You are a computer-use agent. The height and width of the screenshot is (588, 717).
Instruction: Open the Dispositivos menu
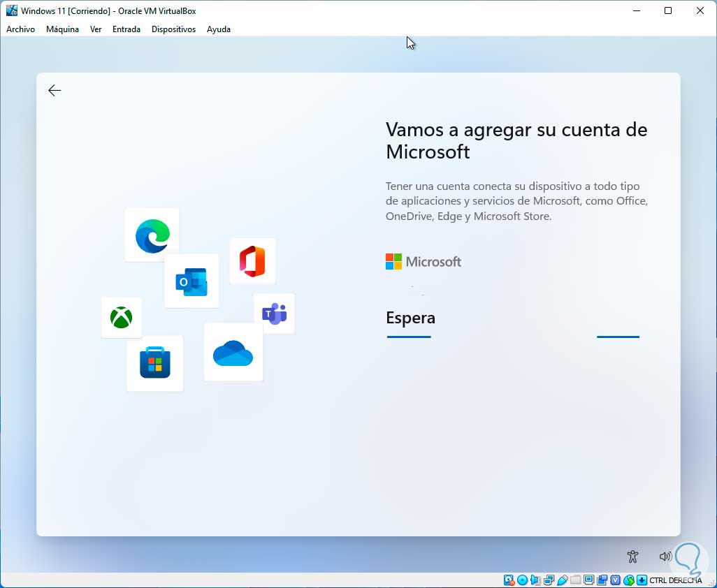tap(174, 29)
